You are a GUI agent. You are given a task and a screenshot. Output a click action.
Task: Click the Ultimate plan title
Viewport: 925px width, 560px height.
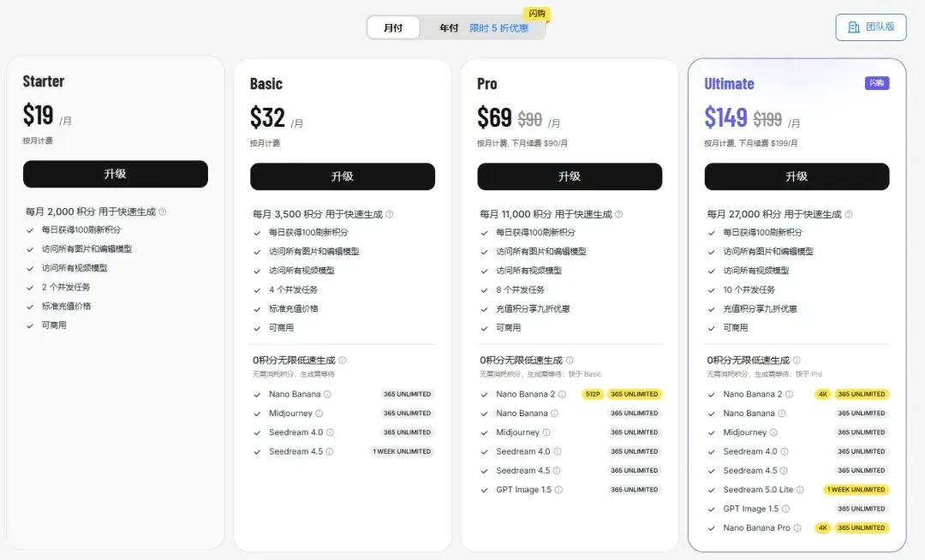(729, 84)
